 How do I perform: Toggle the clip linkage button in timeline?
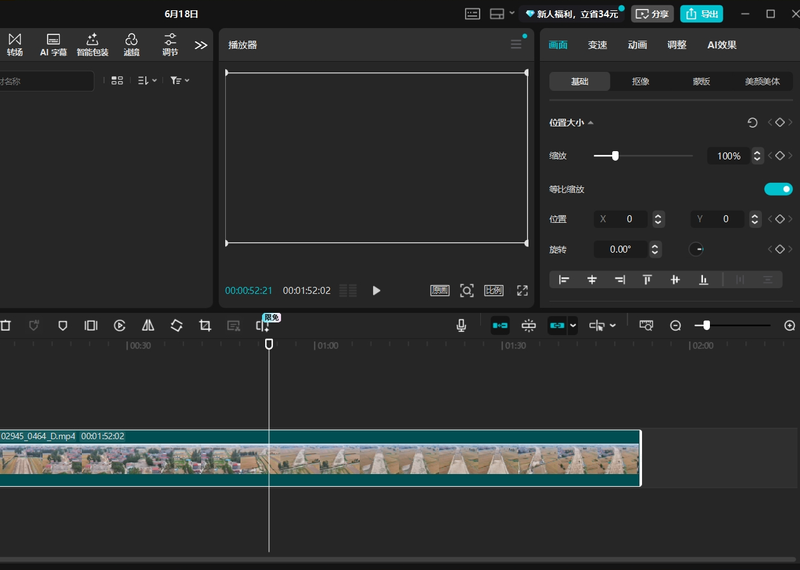tap(558, 325)
